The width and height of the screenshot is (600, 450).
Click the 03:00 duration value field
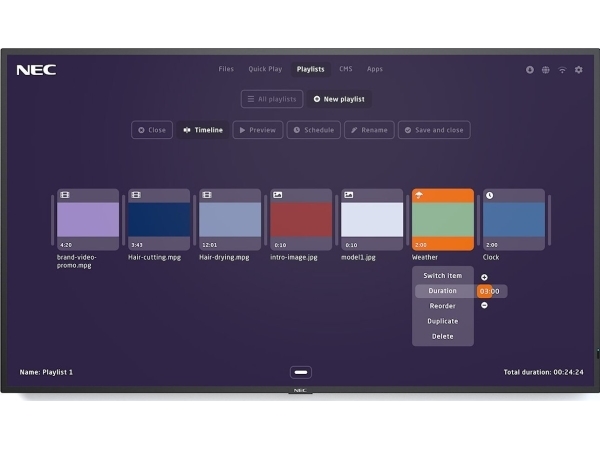pos(491,291)
